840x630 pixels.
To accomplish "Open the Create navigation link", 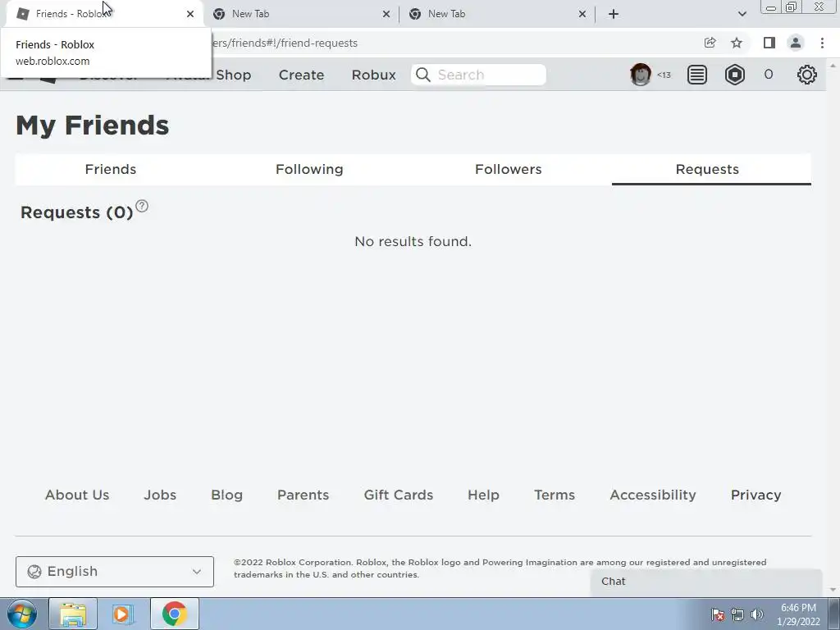I will tap(301, 75).
